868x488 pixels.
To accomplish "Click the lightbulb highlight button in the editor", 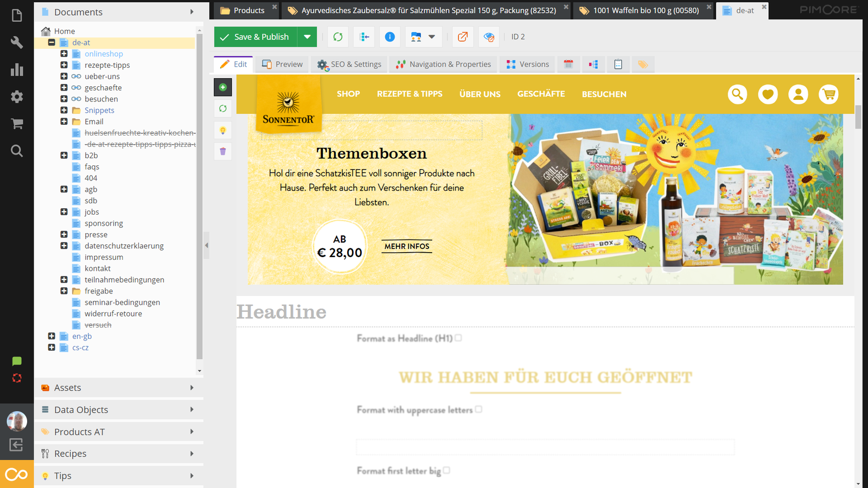I will (x=223, y=130).
